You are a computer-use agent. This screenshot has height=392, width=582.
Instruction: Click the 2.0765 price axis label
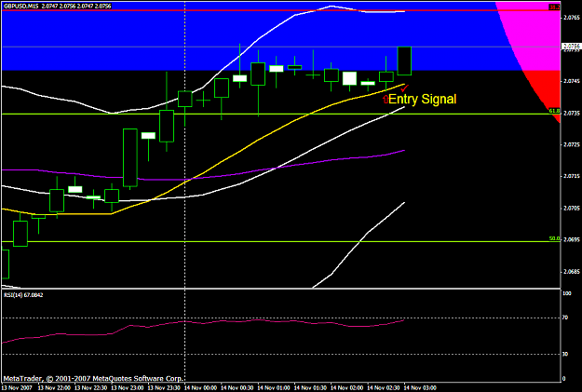pyautogui.click(x=572, y=18)
